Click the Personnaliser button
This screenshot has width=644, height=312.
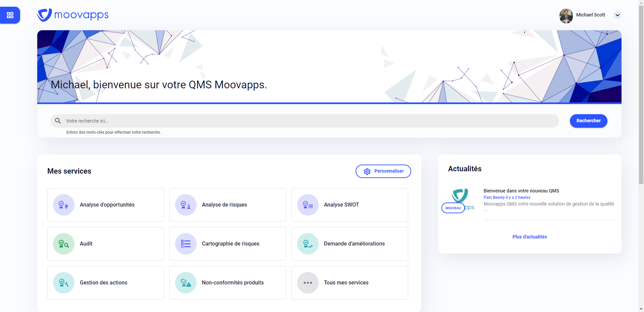383,171
